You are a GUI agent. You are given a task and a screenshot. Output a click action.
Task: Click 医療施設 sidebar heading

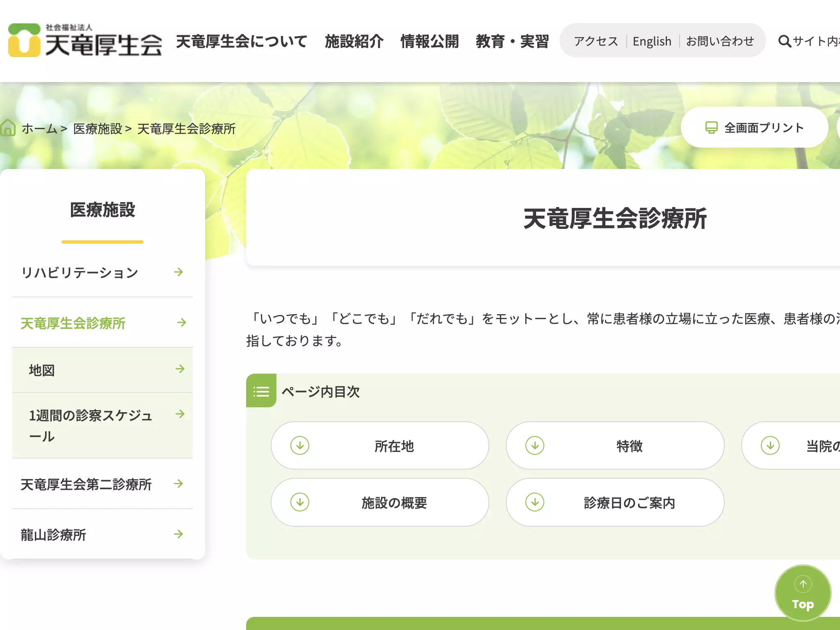point(103,210)
